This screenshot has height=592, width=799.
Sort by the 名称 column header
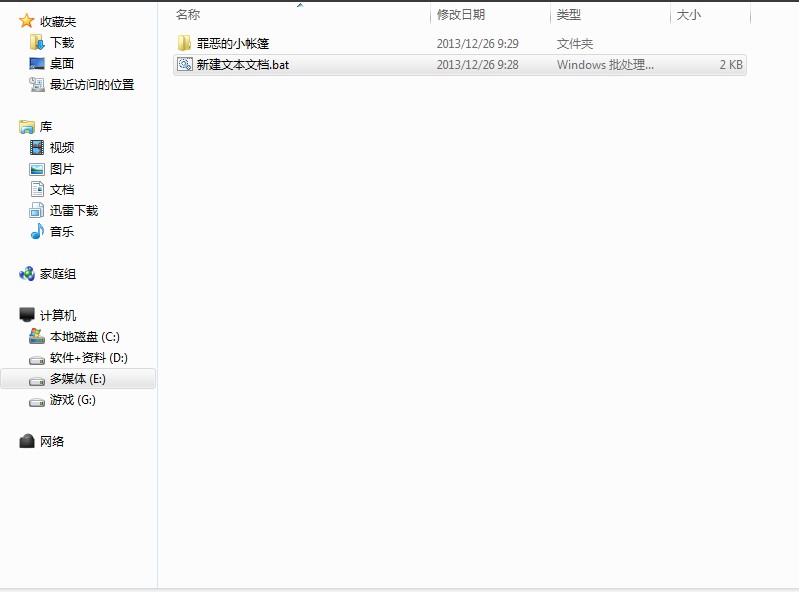click(x=188, y=14)
